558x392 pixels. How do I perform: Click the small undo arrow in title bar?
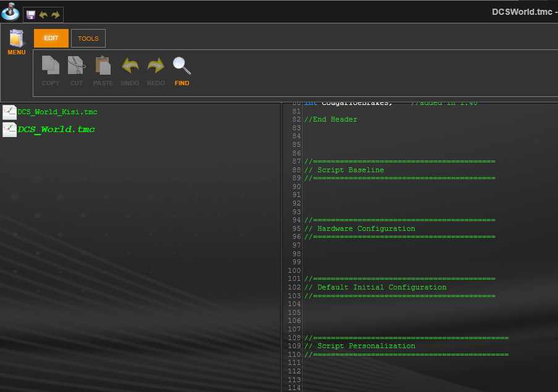[x=43, y=15]
